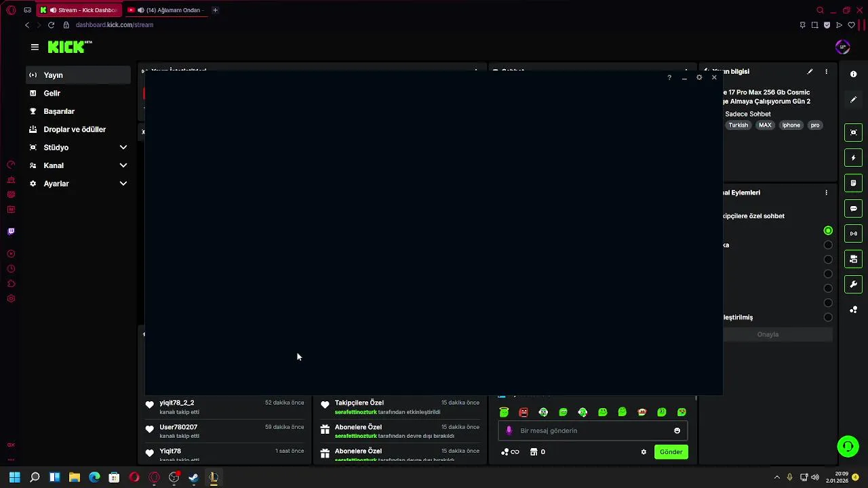The width and height of the screenshot is (868, 488).
Task: Select the green active radio button
Action: click(x=828, y=230)
